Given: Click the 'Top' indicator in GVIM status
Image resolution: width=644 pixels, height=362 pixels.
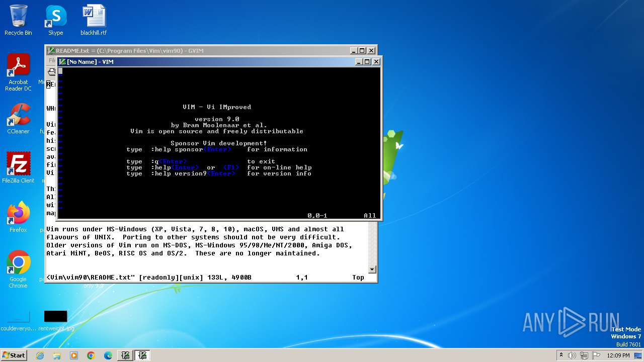Looking at the screenshot, I should (x=358, y=278).
